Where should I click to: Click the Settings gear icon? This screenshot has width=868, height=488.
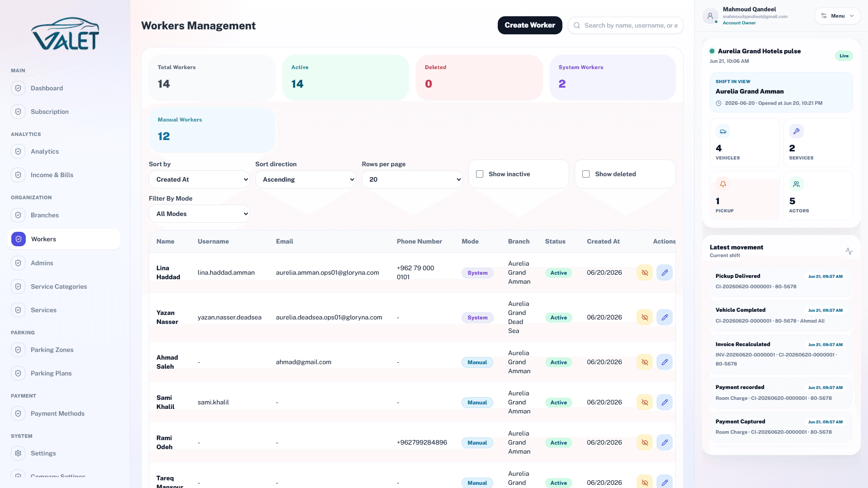[18, 453]
